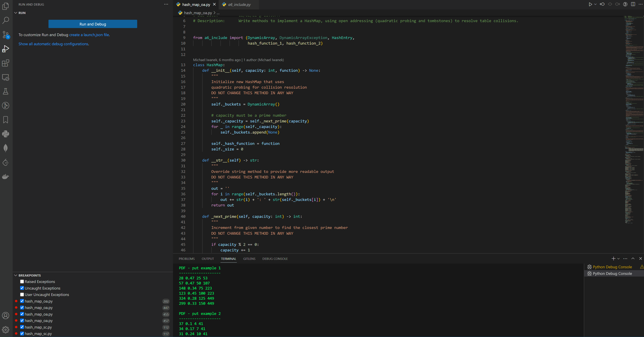
Task: Open the panel ellipsis actions menu
Action: click(x=625, y=258)
